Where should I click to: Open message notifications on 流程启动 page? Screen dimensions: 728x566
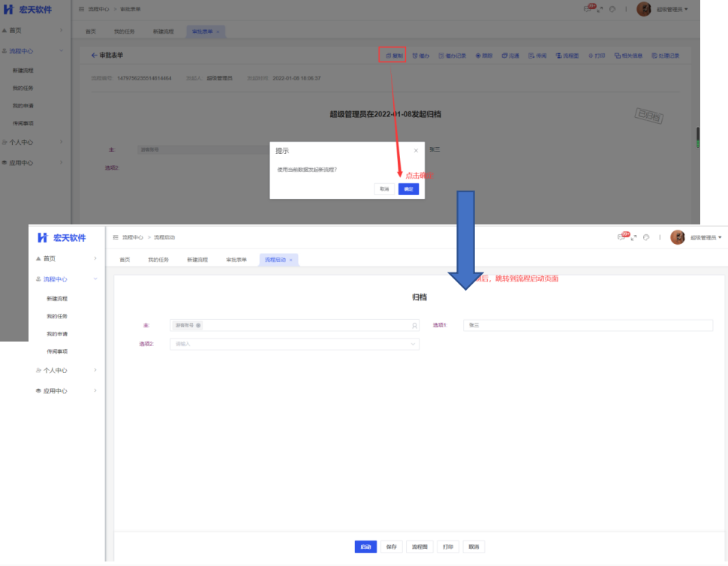623,236
